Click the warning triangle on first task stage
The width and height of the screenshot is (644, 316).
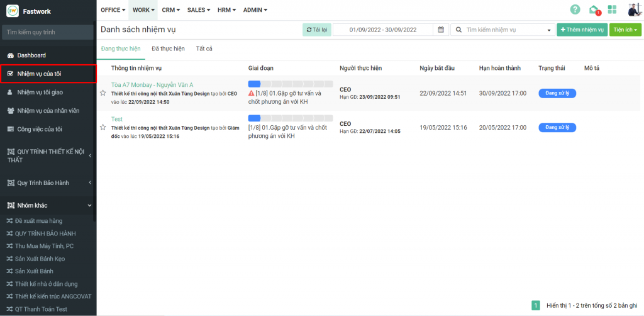(x=252, y=93)
